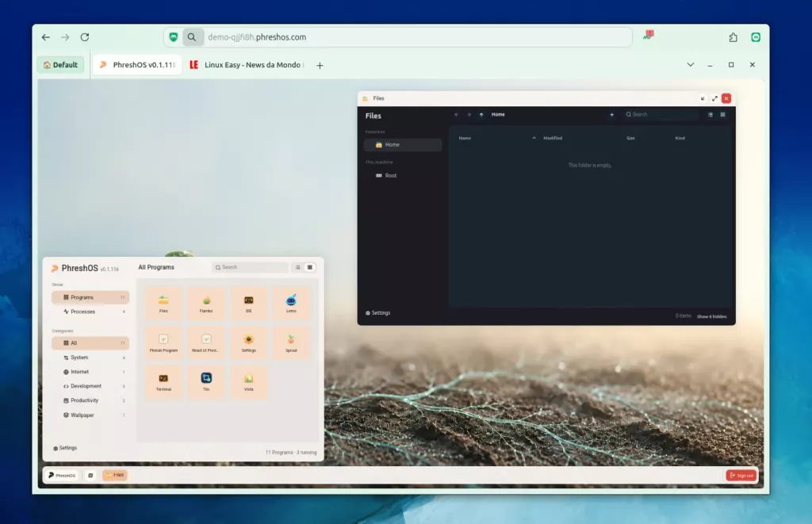Click the plus (new item) icon in Files toolbar
812x524 pixels.
tap(611, 114)
